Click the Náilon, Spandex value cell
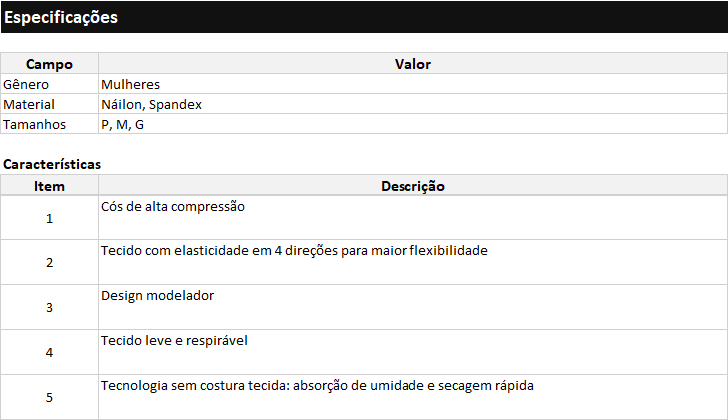Viewport: 728px width, 420px height. click(413, 104)
